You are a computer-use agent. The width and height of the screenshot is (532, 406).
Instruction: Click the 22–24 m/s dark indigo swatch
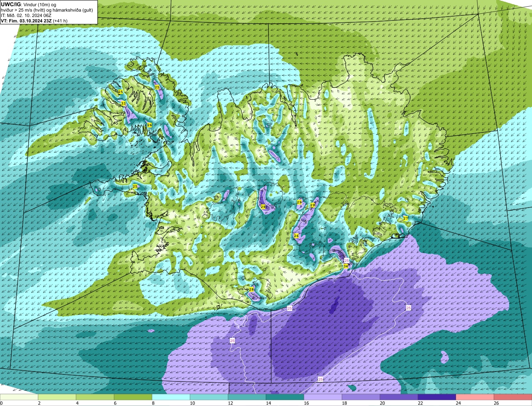(x=437, y=397)
